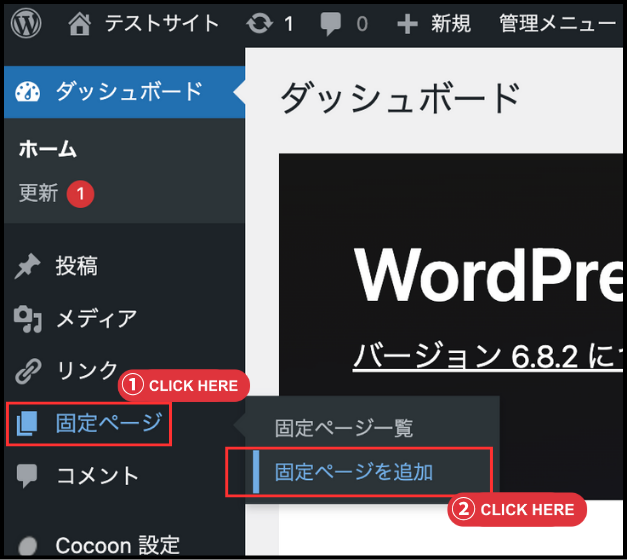Open the テストサイト site link
Viewport: 627px width, 560px height.
pos(162,23)
